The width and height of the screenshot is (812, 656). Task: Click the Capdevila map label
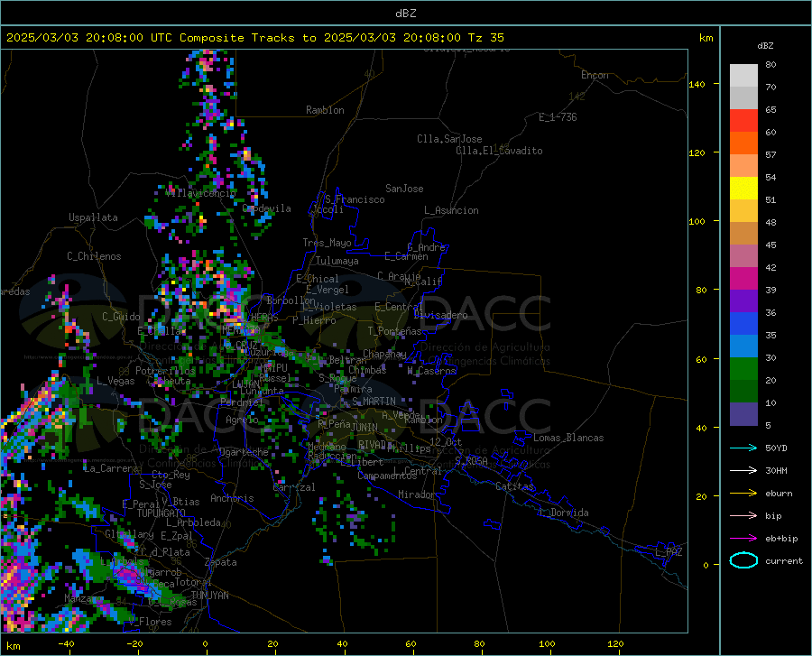pyautogui.click(x=267, y=208)
